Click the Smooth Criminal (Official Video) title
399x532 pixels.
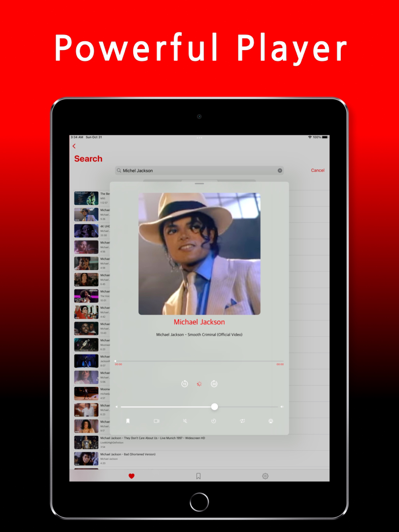click(199, 335)
